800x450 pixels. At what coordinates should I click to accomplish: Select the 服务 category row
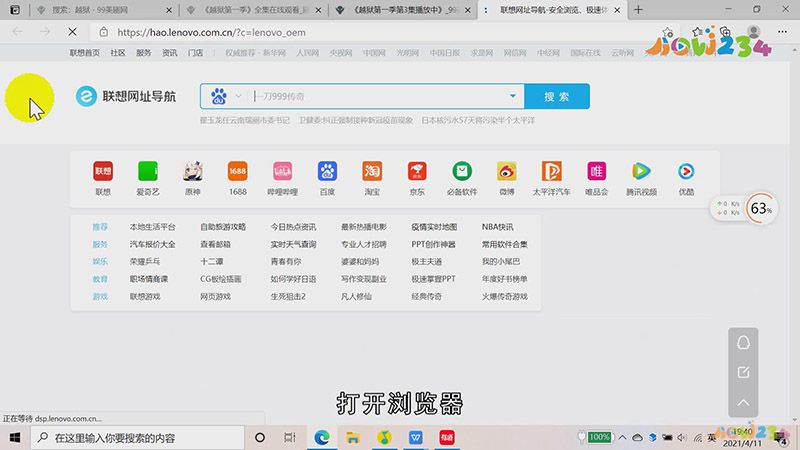100,244
